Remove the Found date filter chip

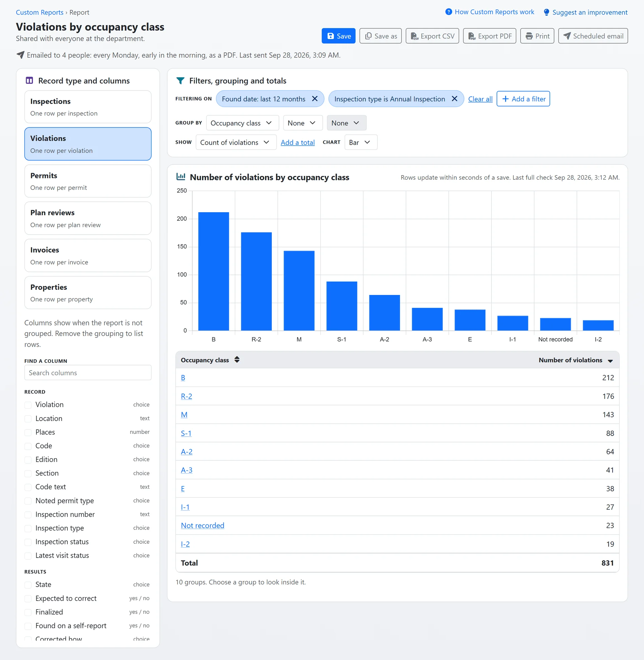315,99
